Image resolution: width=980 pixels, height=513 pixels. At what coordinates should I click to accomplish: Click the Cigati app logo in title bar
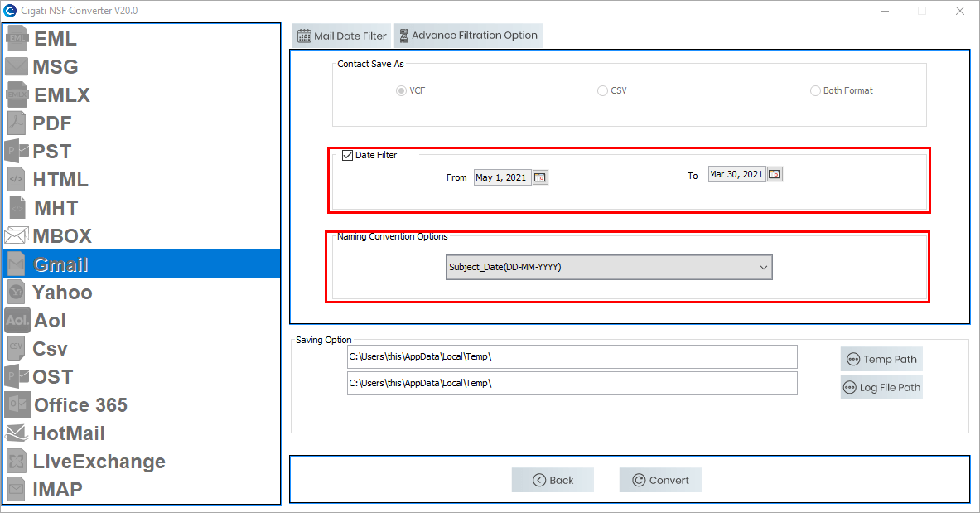(10, 11)
